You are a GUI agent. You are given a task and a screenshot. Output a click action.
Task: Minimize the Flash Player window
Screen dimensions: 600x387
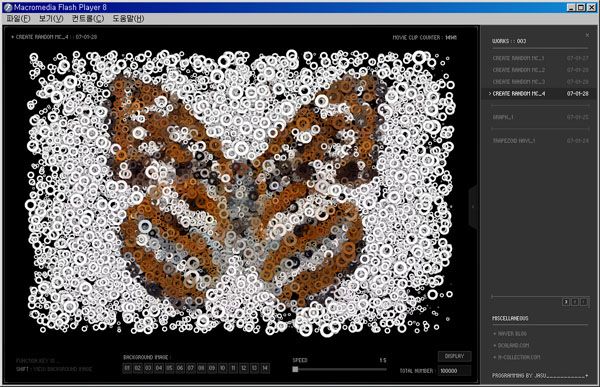[571, 7]
